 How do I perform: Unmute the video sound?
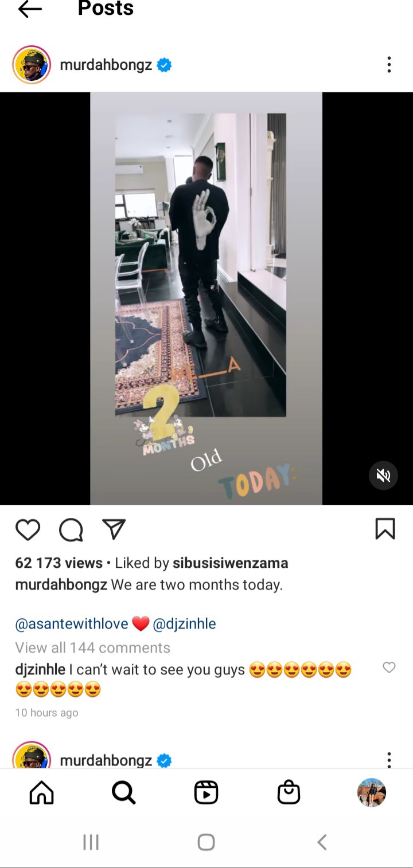(383, 475)
